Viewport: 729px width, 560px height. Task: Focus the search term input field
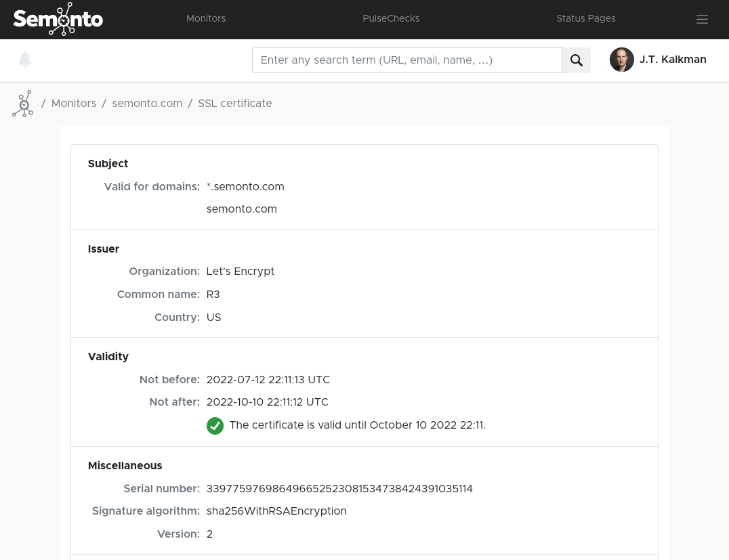[407, 60]
